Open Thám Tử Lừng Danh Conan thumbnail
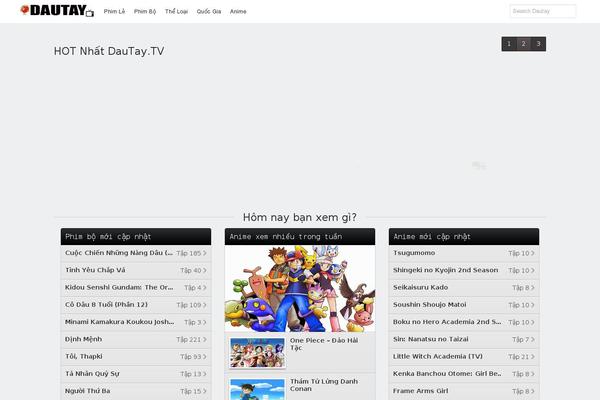The height and width of the screenshot is (400, 600). tap(258, 389)
